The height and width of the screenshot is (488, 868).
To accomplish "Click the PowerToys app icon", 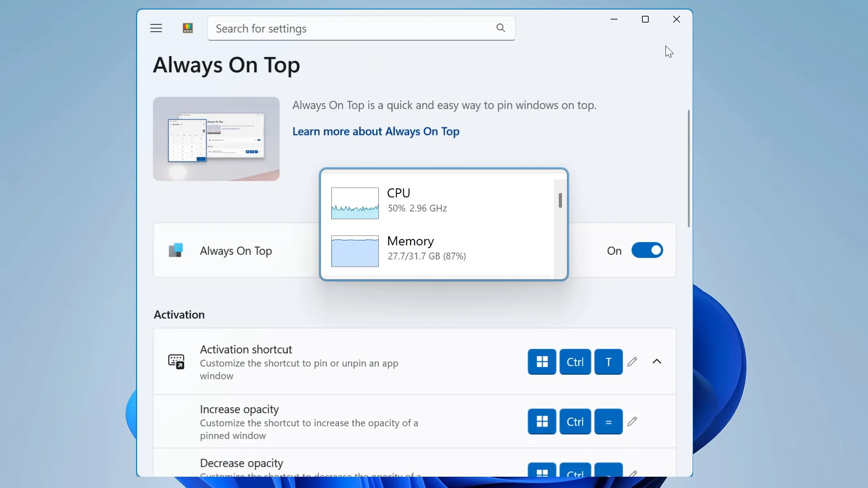I will click(x=188, y=28).
